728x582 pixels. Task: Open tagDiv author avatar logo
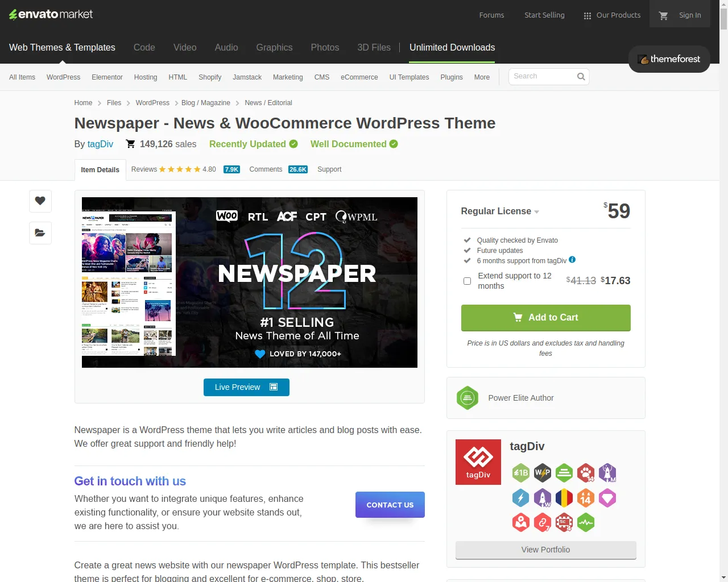point(478,462)
